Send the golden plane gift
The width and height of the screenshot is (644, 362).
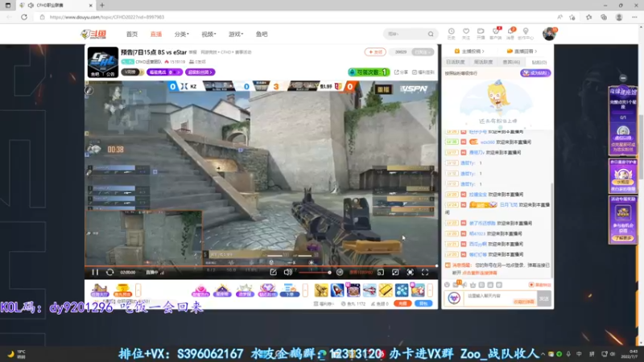click(321, 290)
